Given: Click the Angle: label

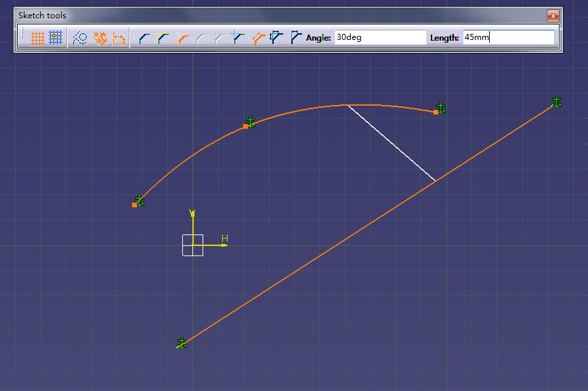Looking at the screenshot, I should click(318, 38).
